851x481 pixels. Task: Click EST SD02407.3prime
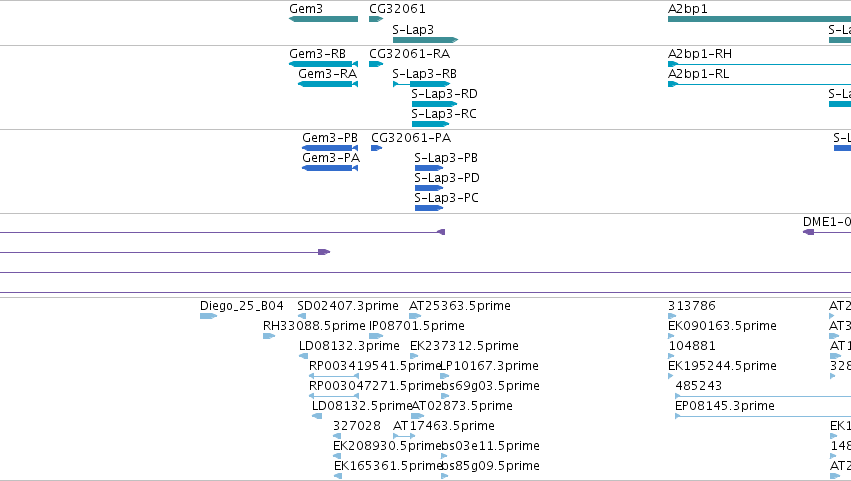click(x=302, y=316)
